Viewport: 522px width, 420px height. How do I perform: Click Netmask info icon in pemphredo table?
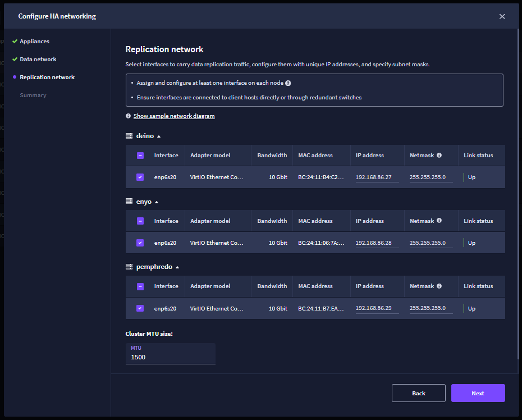(x=439, y=286)
